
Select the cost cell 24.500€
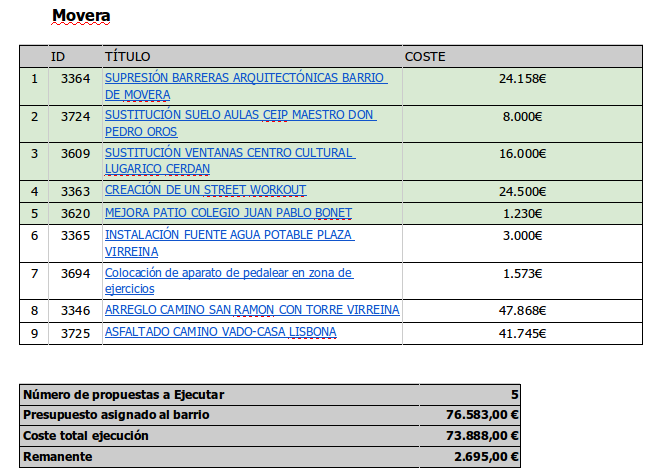pyautogui.click(x=520, y=190)
